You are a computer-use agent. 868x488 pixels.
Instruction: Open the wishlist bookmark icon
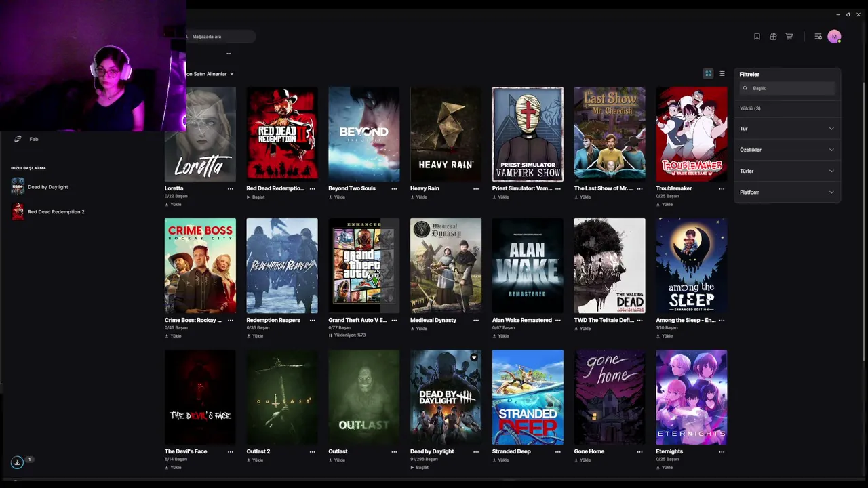point(757,37)
